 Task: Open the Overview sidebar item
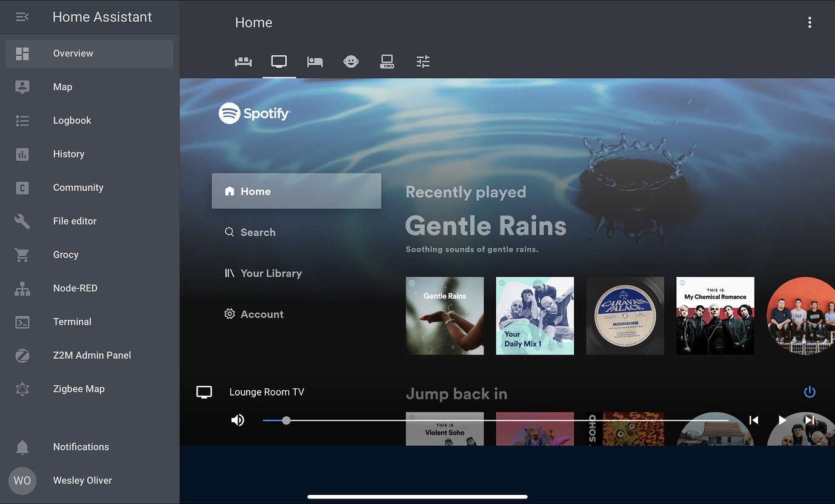(x=90, y=53)
